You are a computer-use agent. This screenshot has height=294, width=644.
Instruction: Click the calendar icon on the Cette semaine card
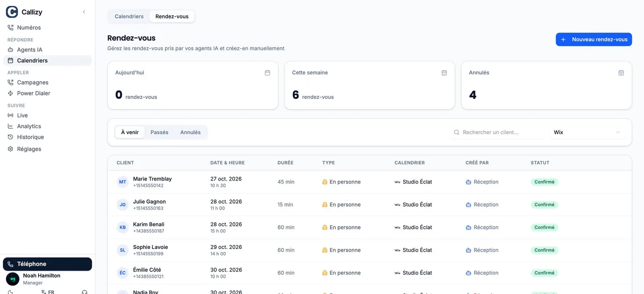click(444, 73)
